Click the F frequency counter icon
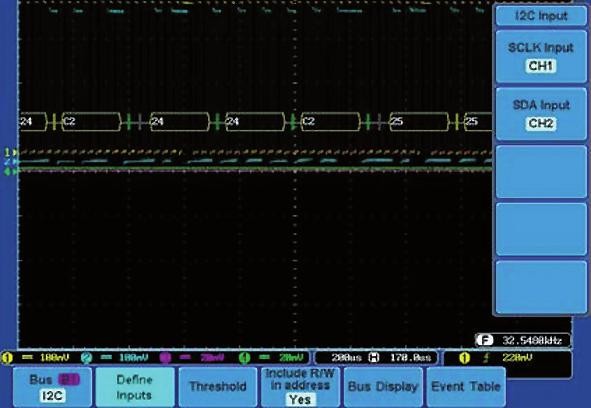This screenshot has width=591, height=408. point(484,341)
